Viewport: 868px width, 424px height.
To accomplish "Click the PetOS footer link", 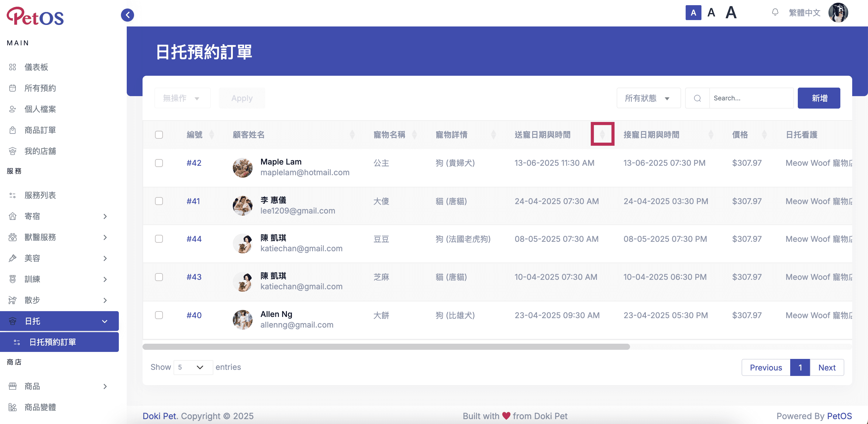I will 839,416.
